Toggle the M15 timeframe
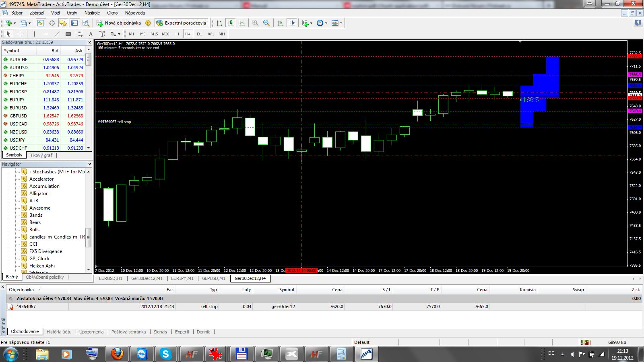Image resolution: width=644 pixels, height=362 pixels. [x=154, y=34]
